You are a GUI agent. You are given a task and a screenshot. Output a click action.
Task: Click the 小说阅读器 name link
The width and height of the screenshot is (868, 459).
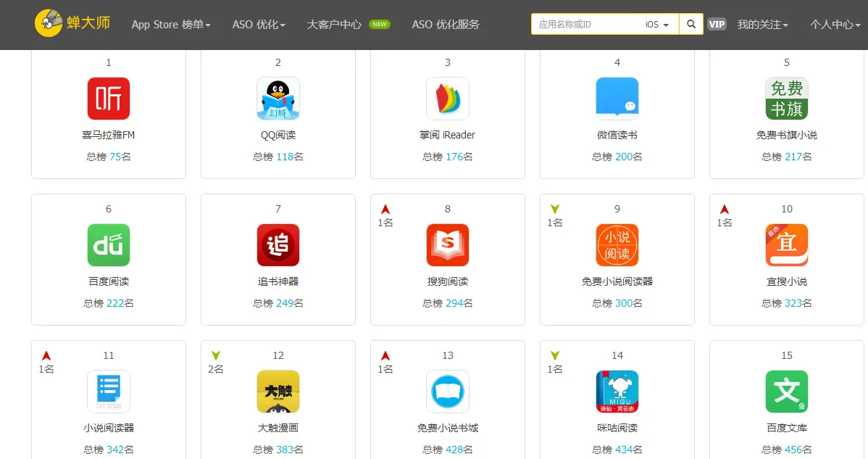click(109, 428)
